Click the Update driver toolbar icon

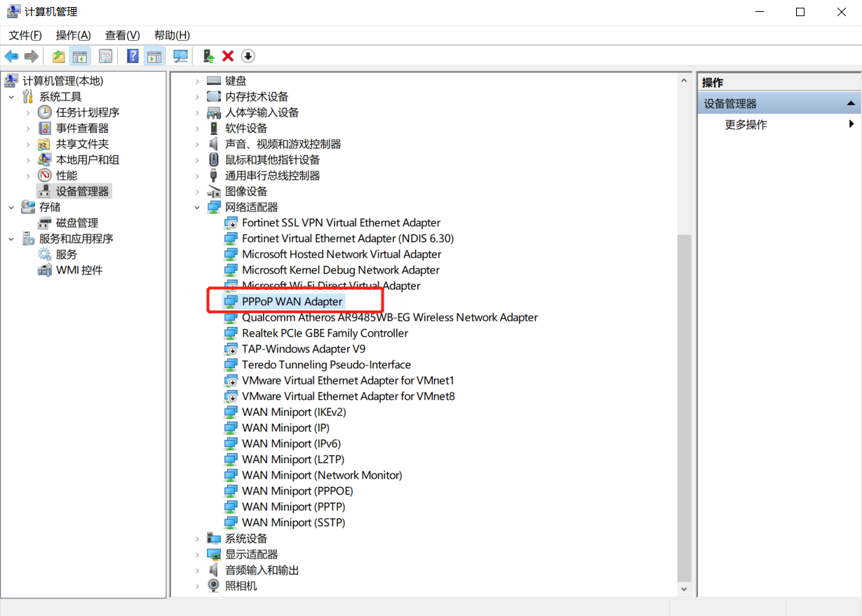tap(208, 56)
